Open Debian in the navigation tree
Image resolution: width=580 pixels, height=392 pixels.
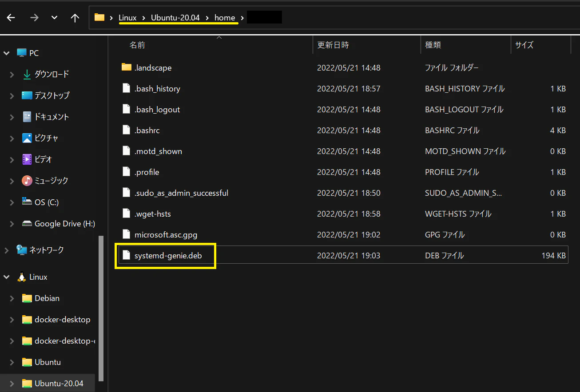click(47, 298)
